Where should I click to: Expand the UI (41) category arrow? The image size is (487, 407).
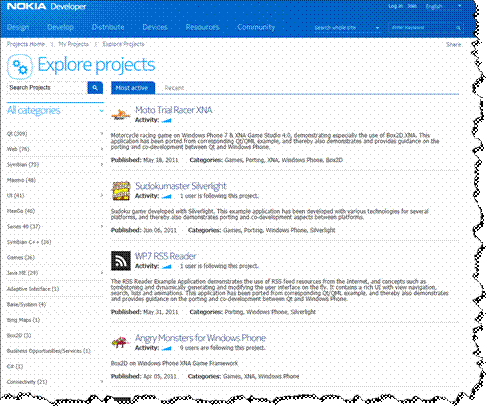pos(102,196)
